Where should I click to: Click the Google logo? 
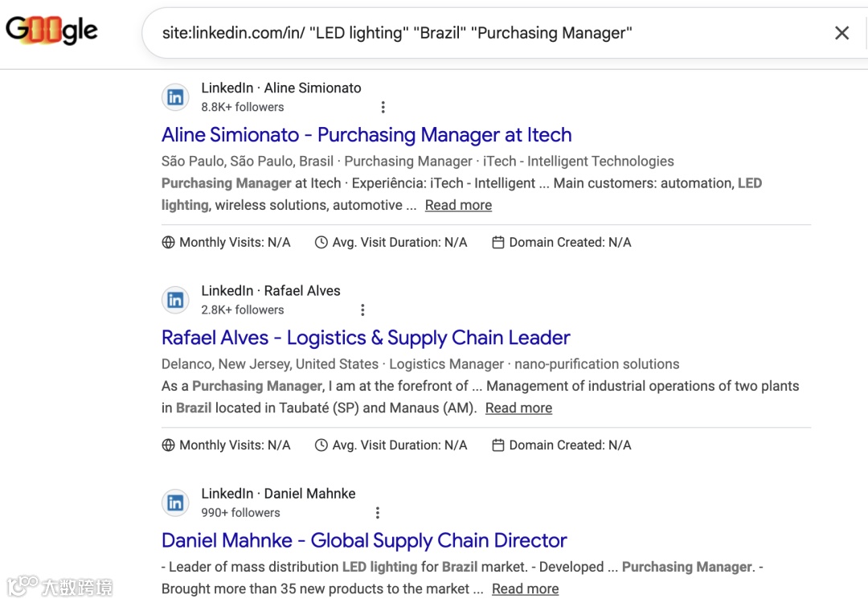pyautogui.click(x=51, y=31)
